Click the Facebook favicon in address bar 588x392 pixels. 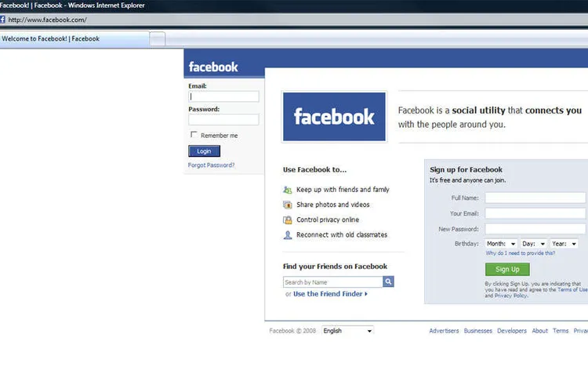[3, 19]
